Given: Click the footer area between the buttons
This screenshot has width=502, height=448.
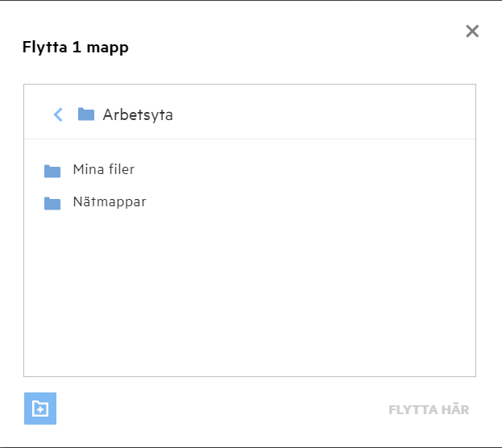Looking at the screenshot, I should (218, 409).
